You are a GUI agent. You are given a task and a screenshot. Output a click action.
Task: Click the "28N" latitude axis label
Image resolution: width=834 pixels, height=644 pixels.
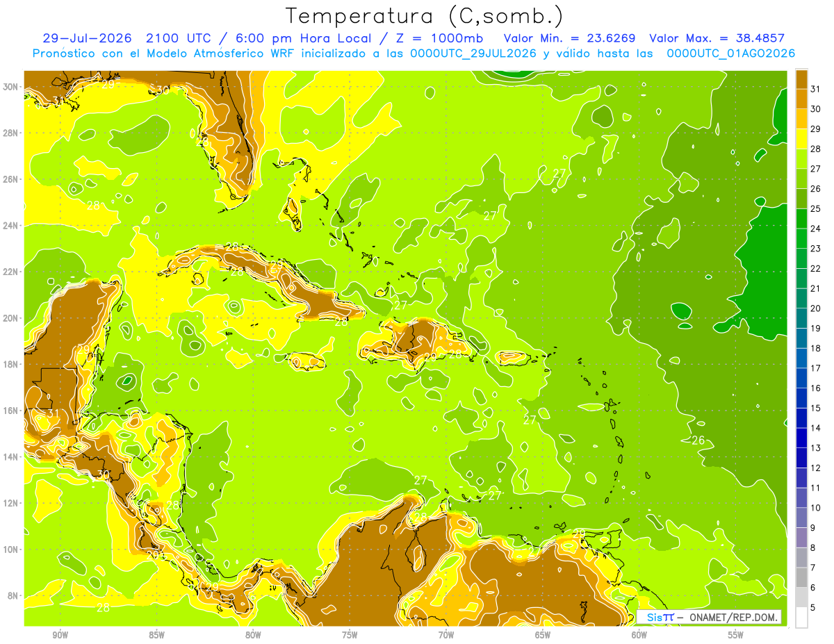pyautogui.click(x=10, y=133)
